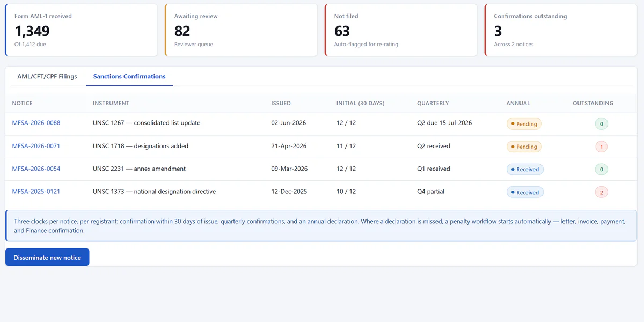Click the Received badge for UNSC 1373
This screenshot has width=644, height=322.
pos(525,192)
